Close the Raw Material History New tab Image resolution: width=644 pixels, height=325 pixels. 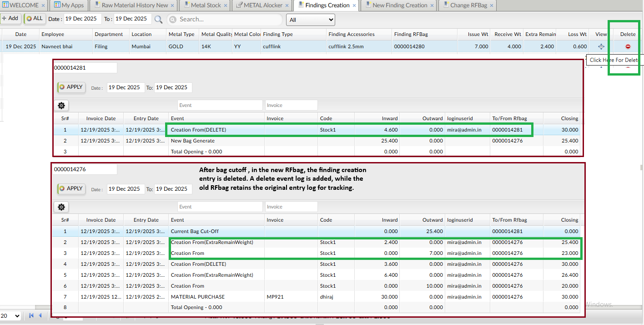173,5
